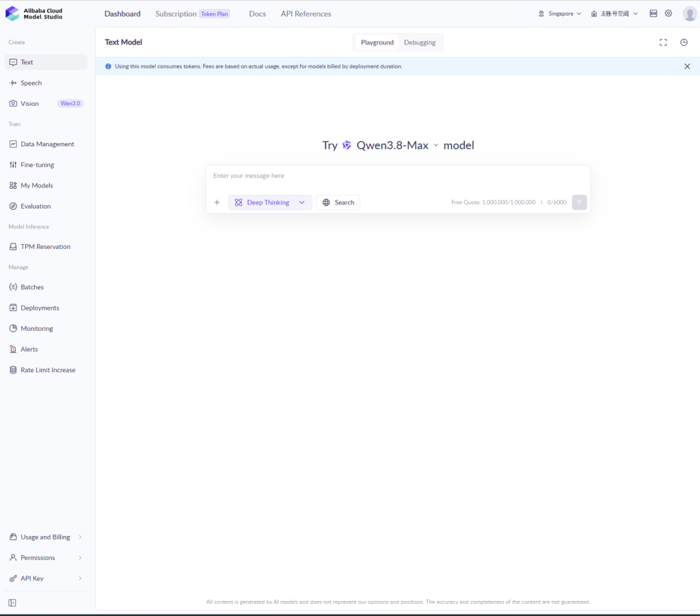Open the Deep Thinking options dropdown arrow
700x616 pixels.
302,202
